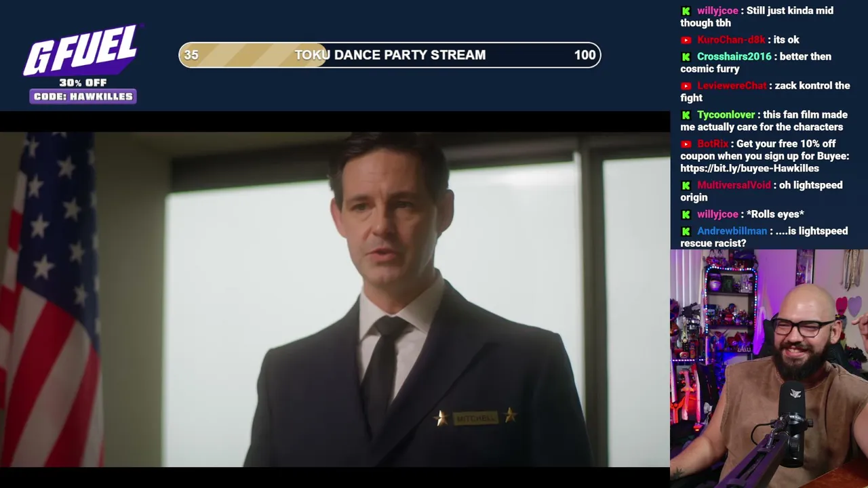Image resolution: width=868 pixels, height=488 pixels.
Task: Click willyjcoe's name on the "*Rolls eyes*" message
Action: tap(717, 215)
